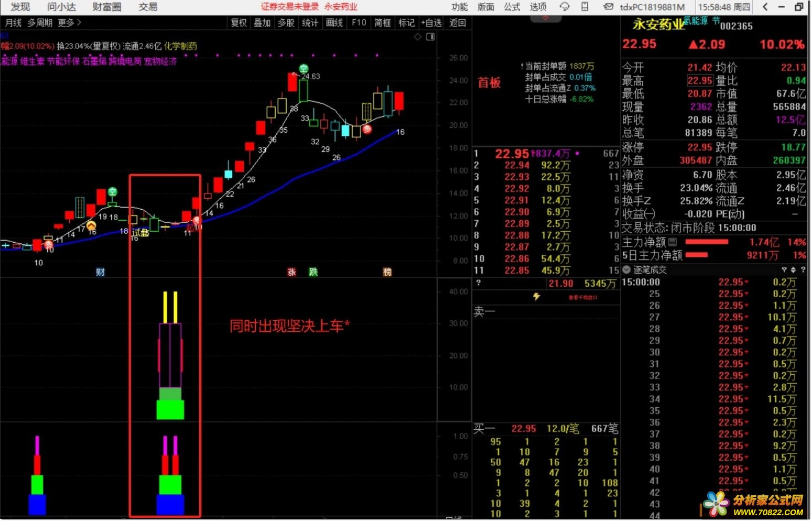
Task: Click the 交易状态 闭市阶段 status line
Action: [x=689, y=228]
